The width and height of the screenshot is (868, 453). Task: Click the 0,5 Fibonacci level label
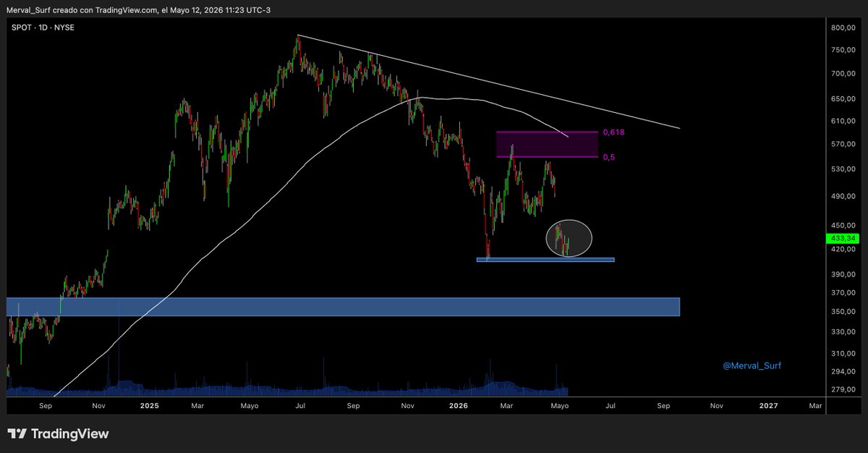tap(609, 157)
